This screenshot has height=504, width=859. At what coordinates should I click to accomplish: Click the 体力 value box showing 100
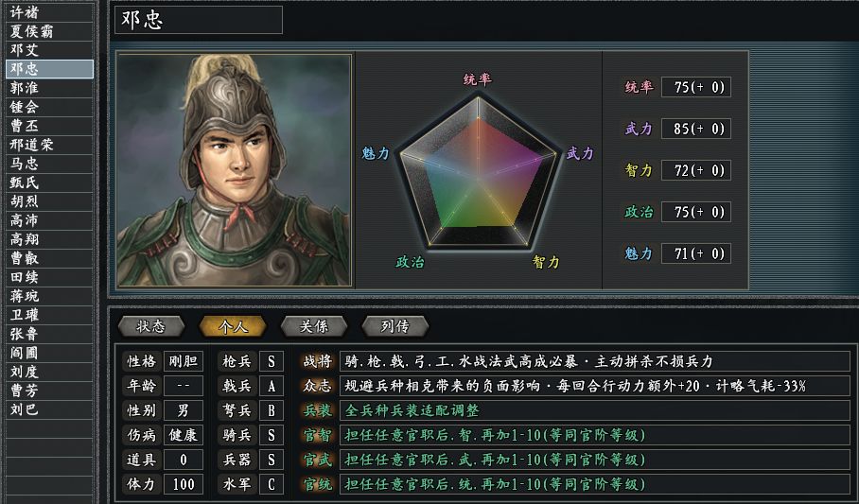tap(184, 484)
